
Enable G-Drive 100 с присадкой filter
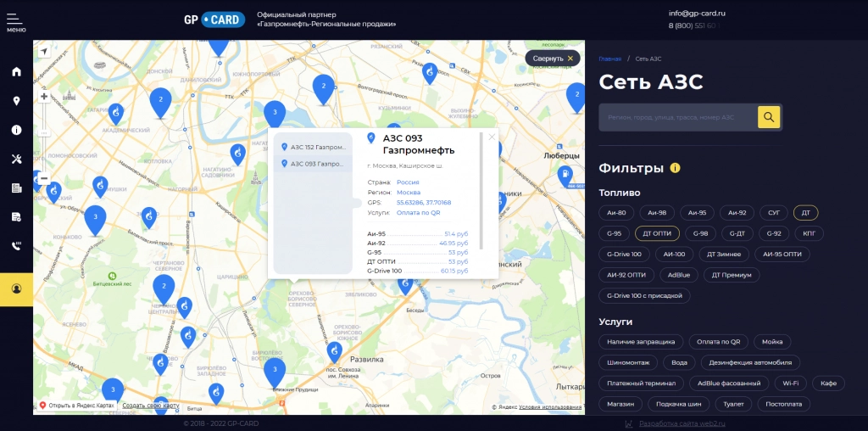[644, 295]
